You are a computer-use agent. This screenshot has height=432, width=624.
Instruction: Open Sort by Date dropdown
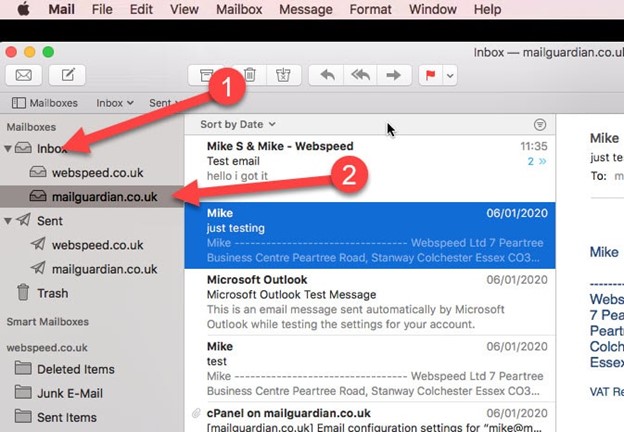[x=238, y=125]
